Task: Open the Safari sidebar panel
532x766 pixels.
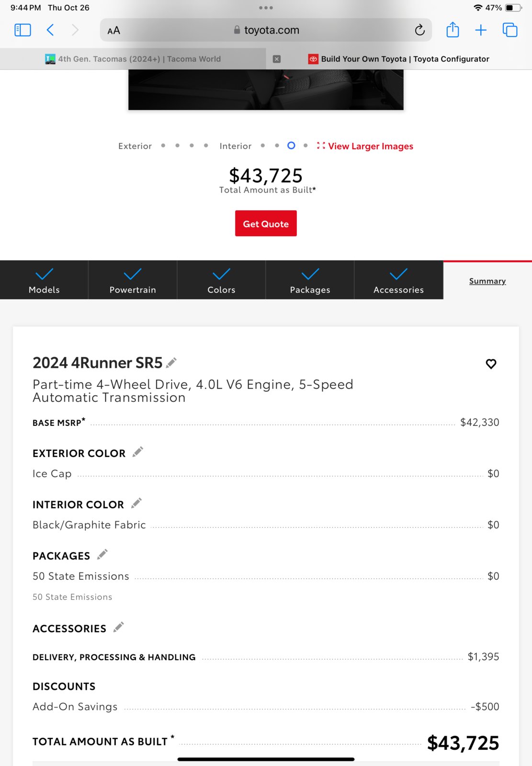Action: point(23,30)
